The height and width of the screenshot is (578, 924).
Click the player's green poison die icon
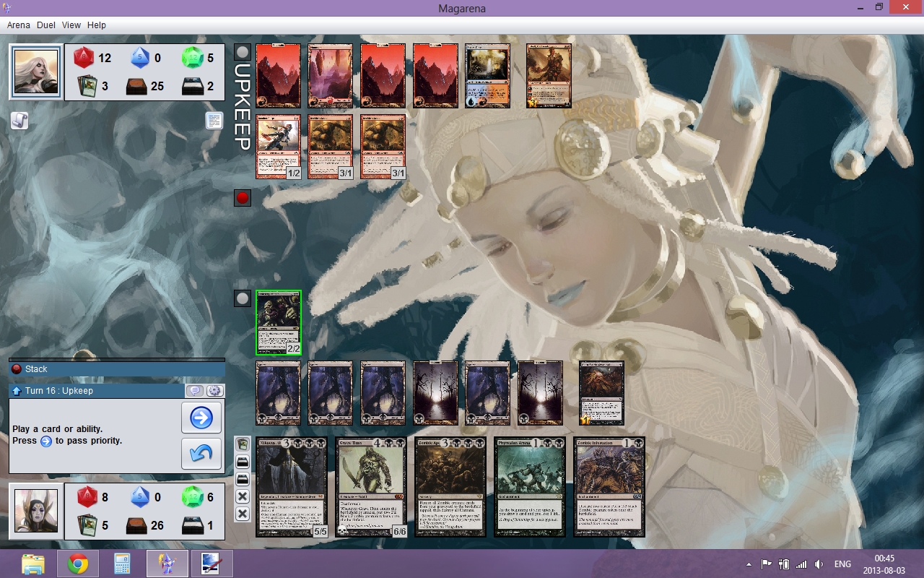tap(193, 497)
